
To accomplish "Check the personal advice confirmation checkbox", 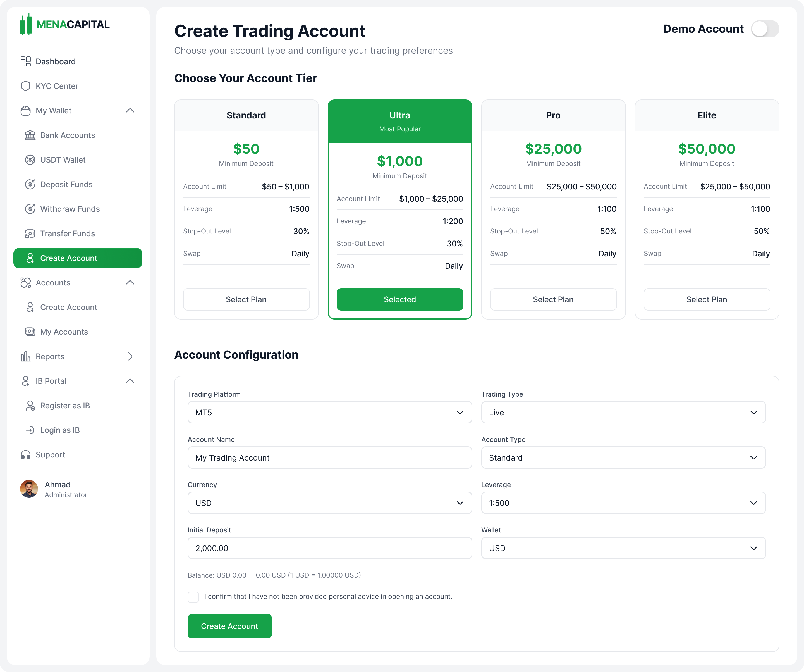I will coord(193,597).
